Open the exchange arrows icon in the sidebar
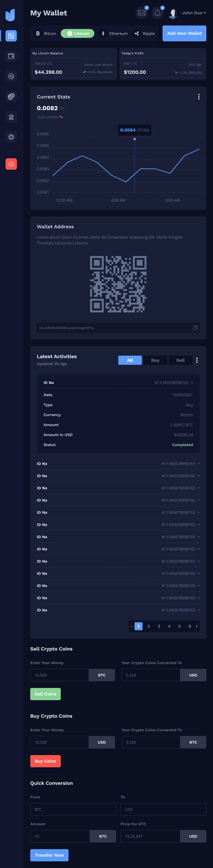213x868 pixels. pyautogui.click(x=11, y=76)
